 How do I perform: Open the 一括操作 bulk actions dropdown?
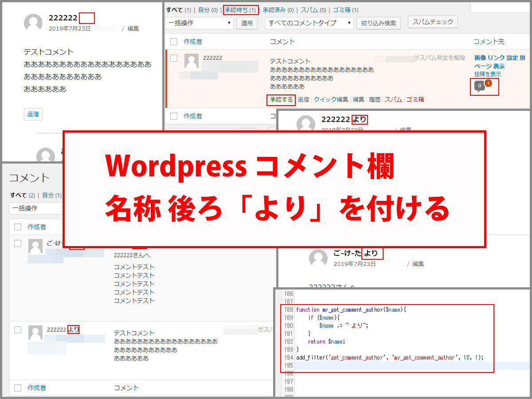point(199,23)
